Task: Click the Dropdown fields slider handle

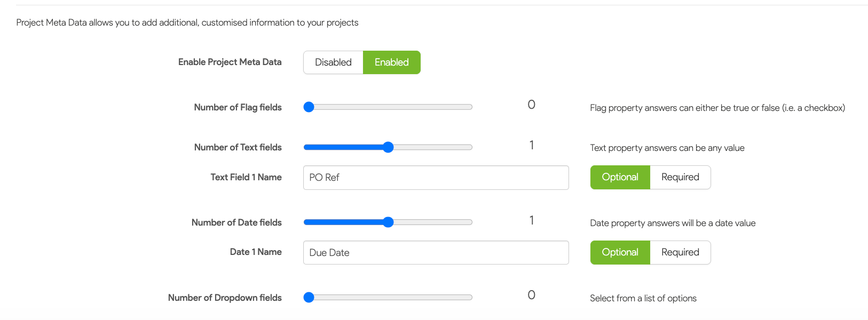Action: 309,298
